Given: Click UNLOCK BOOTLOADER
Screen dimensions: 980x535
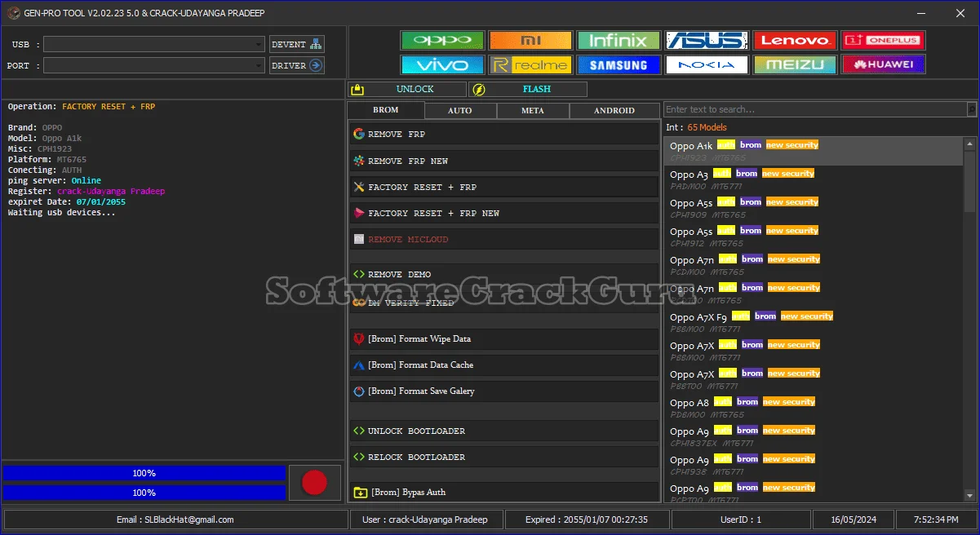Looking at the screenshot, I should (504, 431).
